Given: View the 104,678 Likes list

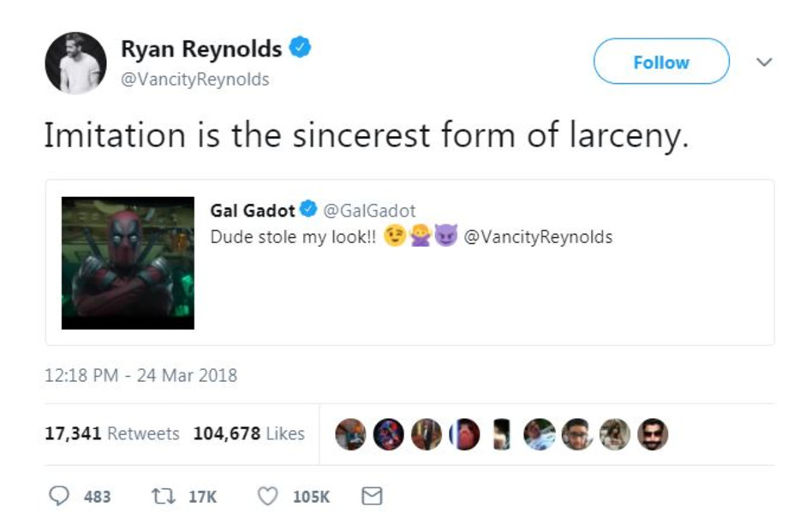Looking at the screenshot, I should tap(249, 434).
